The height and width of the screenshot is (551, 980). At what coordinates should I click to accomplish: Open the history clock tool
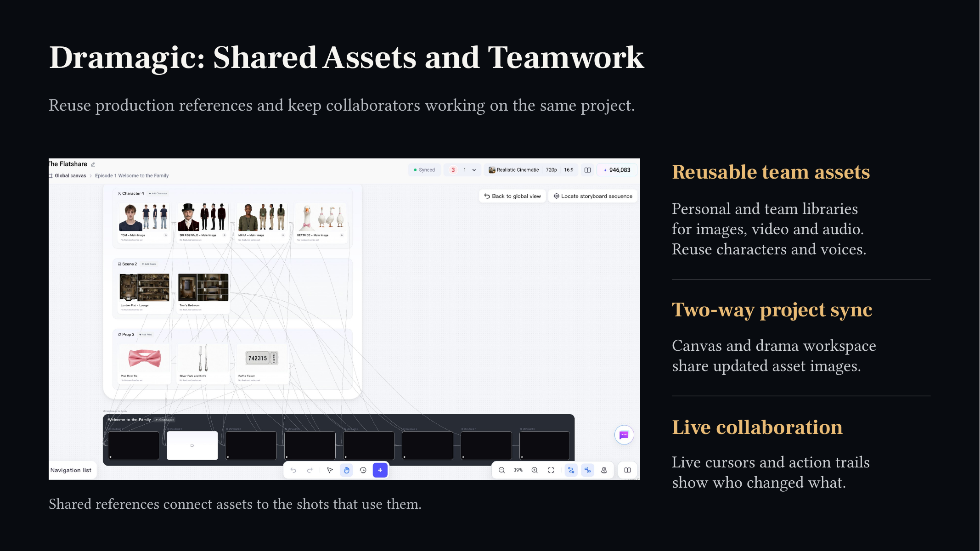tap(363, 470)
